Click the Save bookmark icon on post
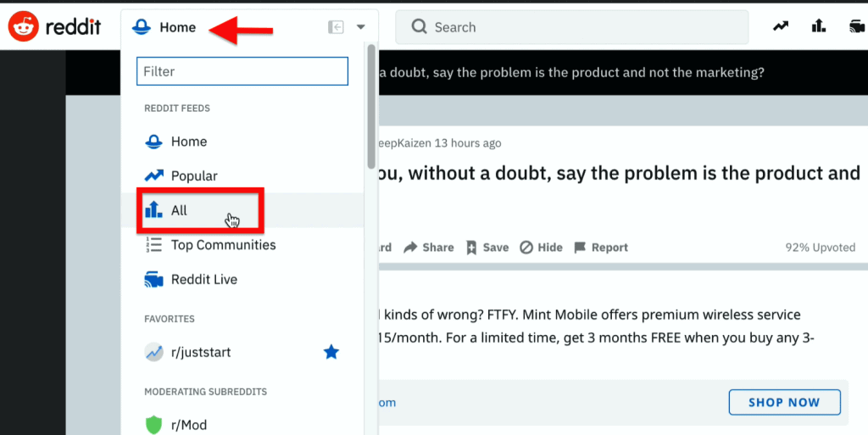Screen dimensions: 868x435 click(x=471, y=248)
